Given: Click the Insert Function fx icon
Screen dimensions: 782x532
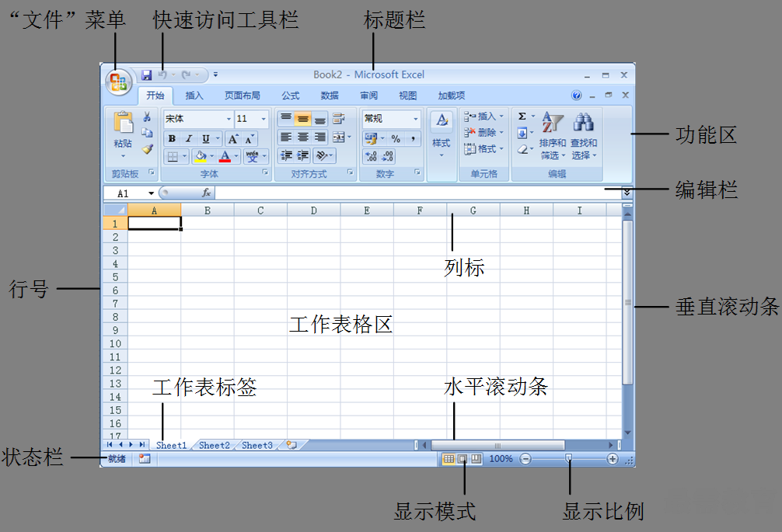Looking at the screenshot, I should click(x=206, y=193).
